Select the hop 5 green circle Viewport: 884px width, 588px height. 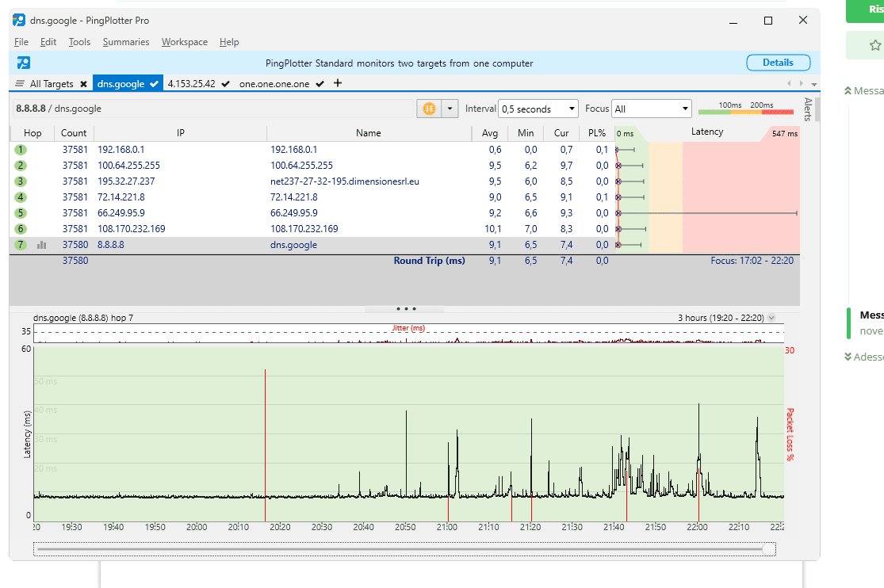point(21,213)
